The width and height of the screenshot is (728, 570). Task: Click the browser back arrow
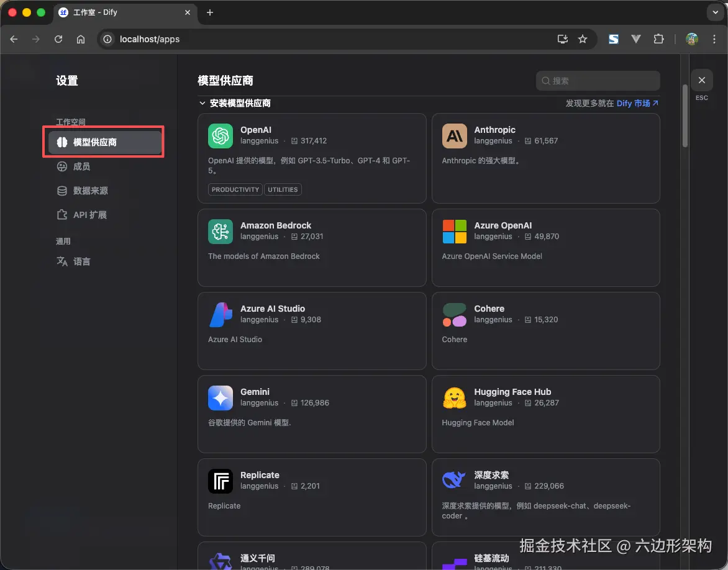pyautogui.click(x=14, y=39)
